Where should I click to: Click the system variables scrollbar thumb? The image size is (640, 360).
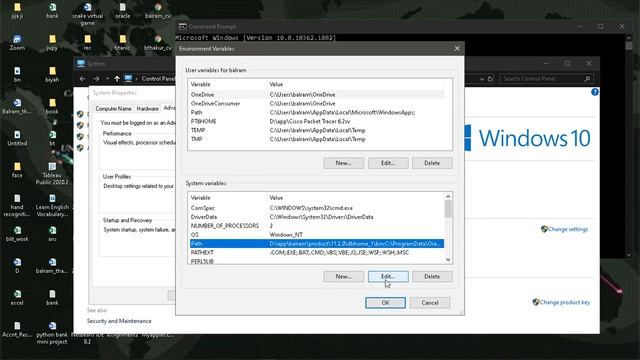coord(448,209)
